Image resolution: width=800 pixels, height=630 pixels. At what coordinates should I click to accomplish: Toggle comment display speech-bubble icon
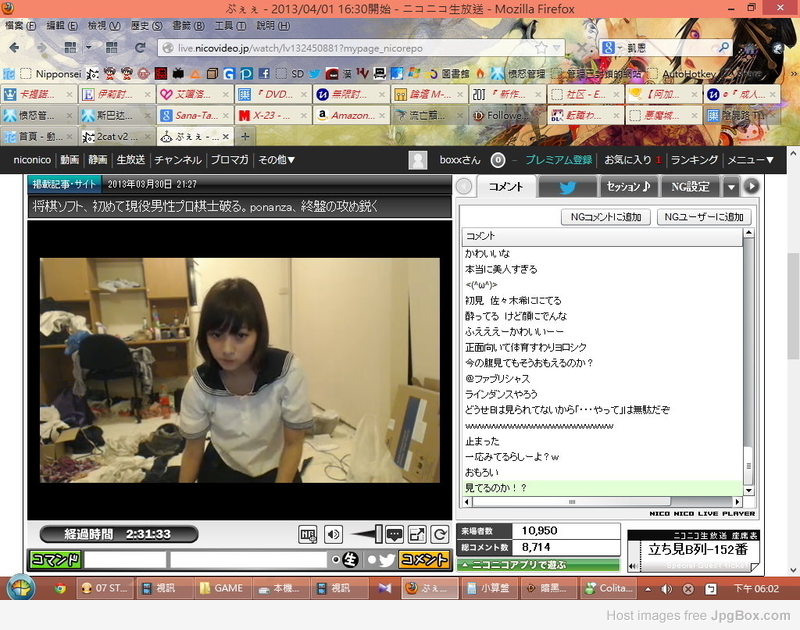(394, 535)
